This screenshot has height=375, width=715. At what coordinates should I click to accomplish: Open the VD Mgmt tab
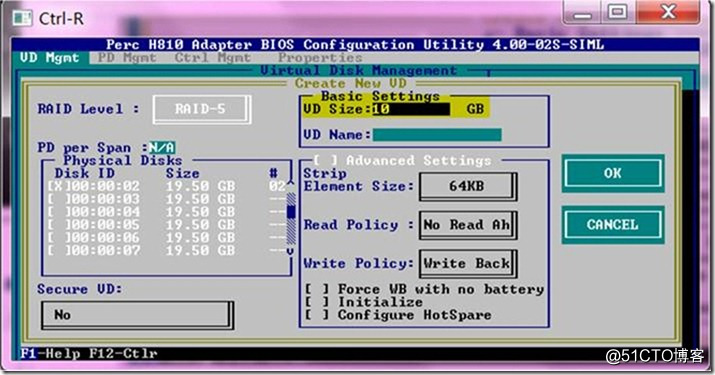(49, 58)
